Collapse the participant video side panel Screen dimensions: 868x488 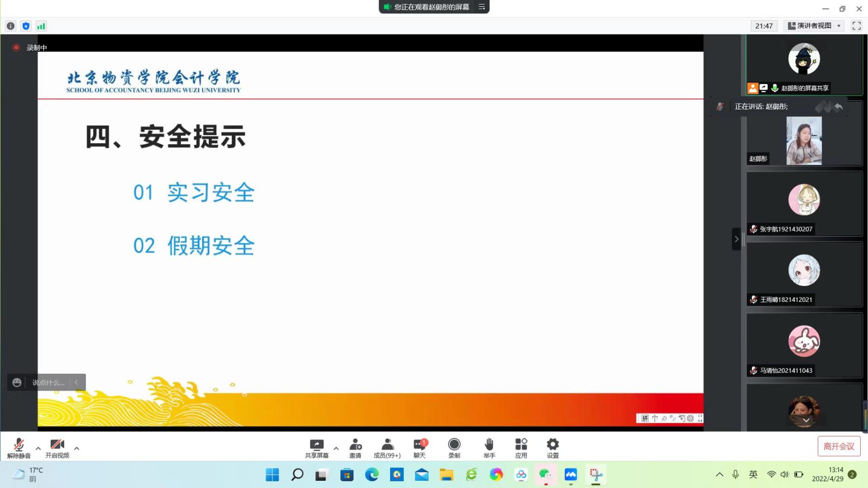point(736,239)
